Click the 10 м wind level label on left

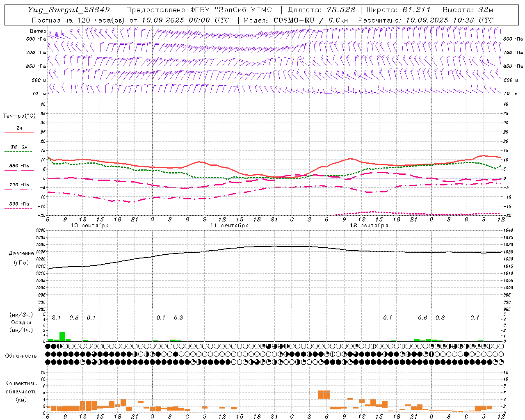(39, 94)
